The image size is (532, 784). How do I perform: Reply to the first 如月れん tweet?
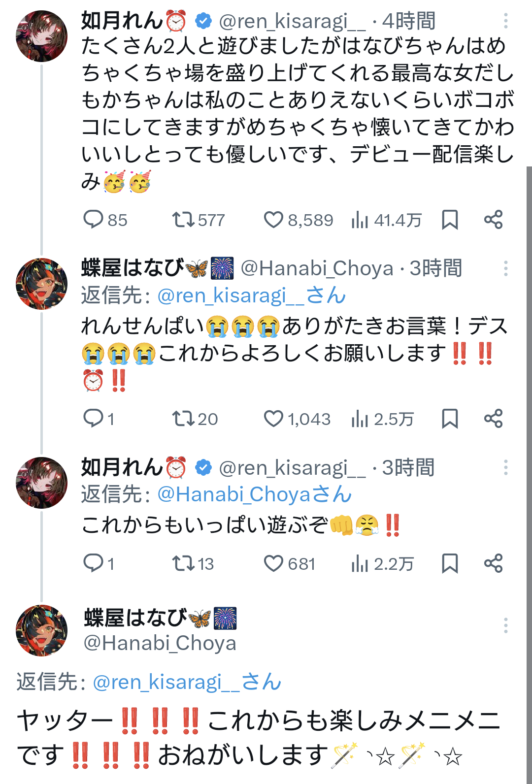pyautogui.click(x=93, y=220)
